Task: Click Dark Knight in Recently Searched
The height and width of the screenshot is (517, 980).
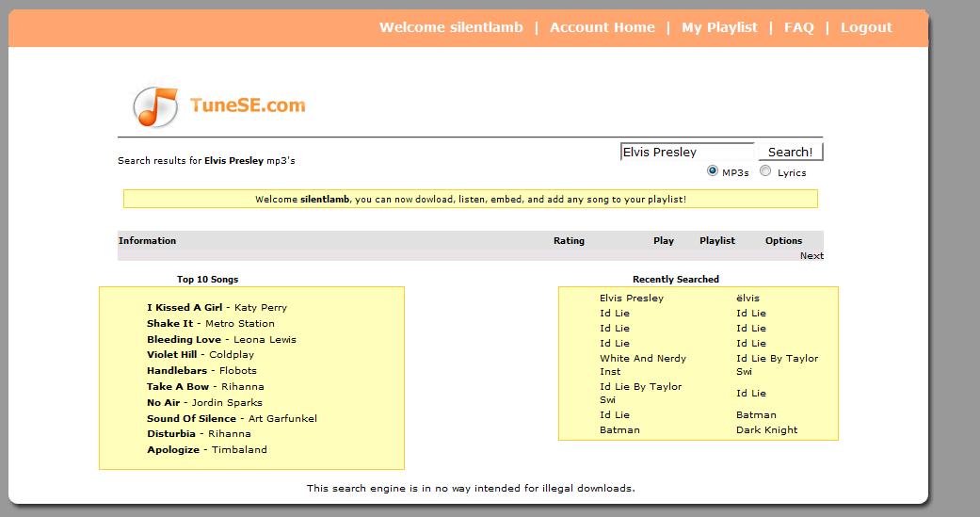Action: (x=766, y=430)
